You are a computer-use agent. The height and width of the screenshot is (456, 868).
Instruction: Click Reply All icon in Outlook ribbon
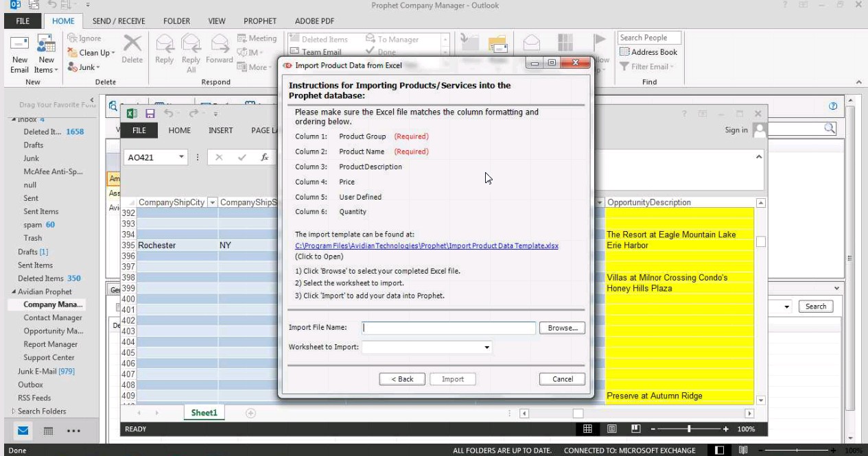[191, 53]
